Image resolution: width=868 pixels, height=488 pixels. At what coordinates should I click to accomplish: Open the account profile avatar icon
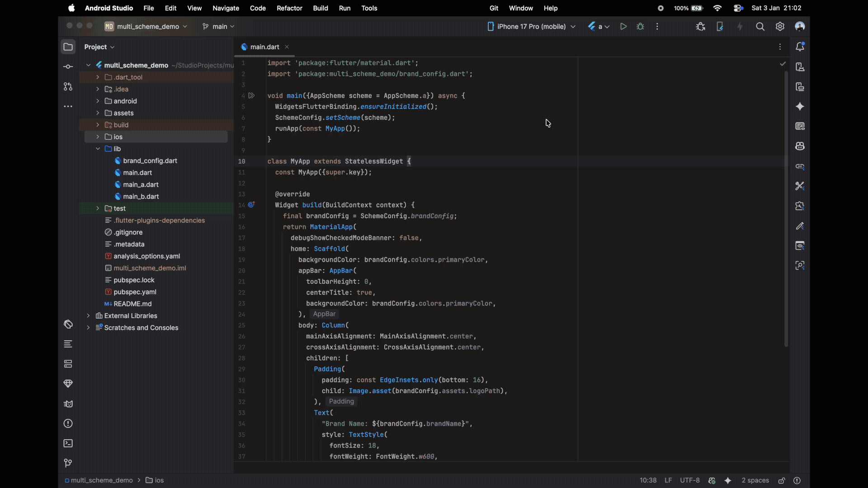[800, 27]
